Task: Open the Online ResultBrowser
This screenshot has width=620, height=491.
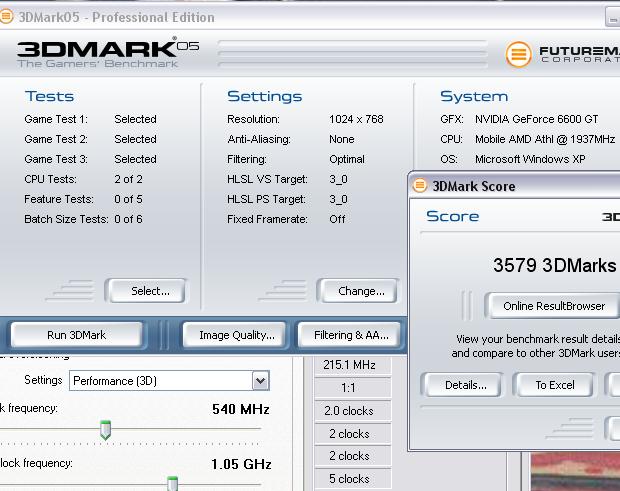Action: coord(554,306)
